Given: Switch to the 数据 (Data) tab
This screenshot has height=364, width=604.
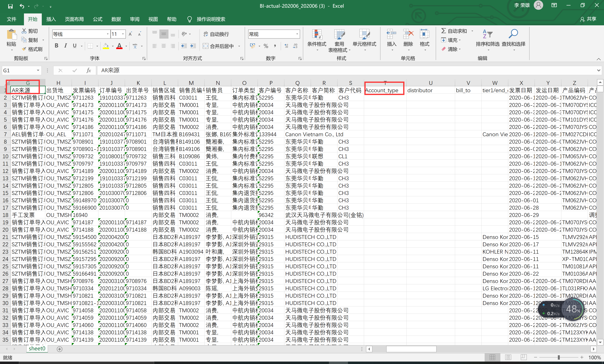Looking at the screenshot, I should pos(116,19).
